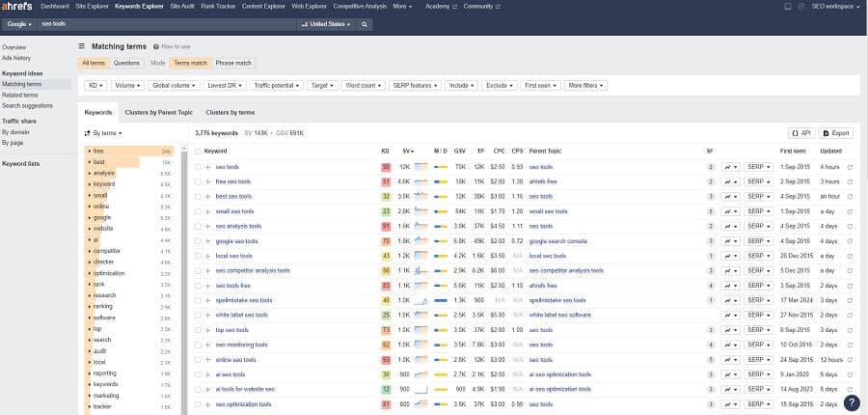The image size is (868, 415).
Task: Click SV sparkline for seo tools row
Action: [x=421, y=167]
